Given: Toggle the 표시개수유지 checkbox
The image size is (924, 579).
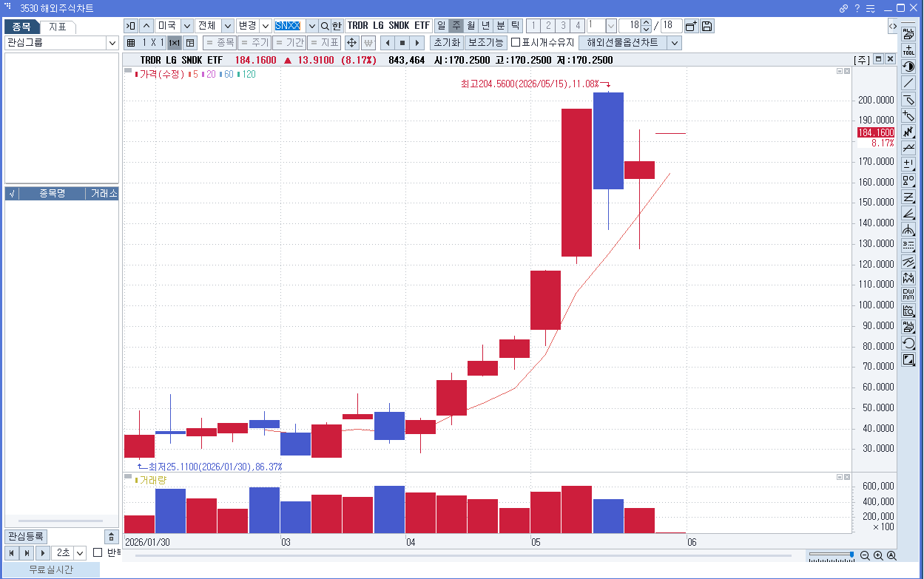Looking at the screenshot, I should pos(516,43).
